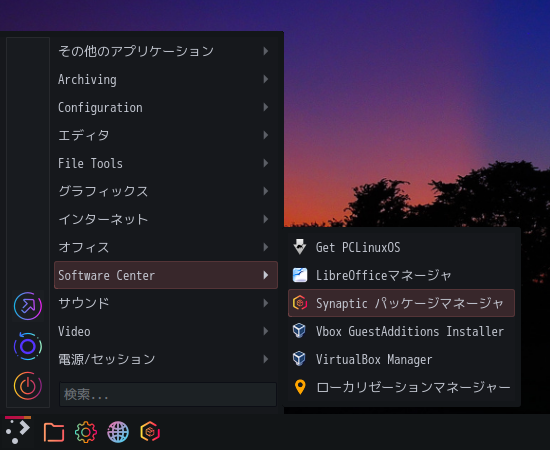Open the その他のアプリケーション category
The image size is (550, 450).
166,51
